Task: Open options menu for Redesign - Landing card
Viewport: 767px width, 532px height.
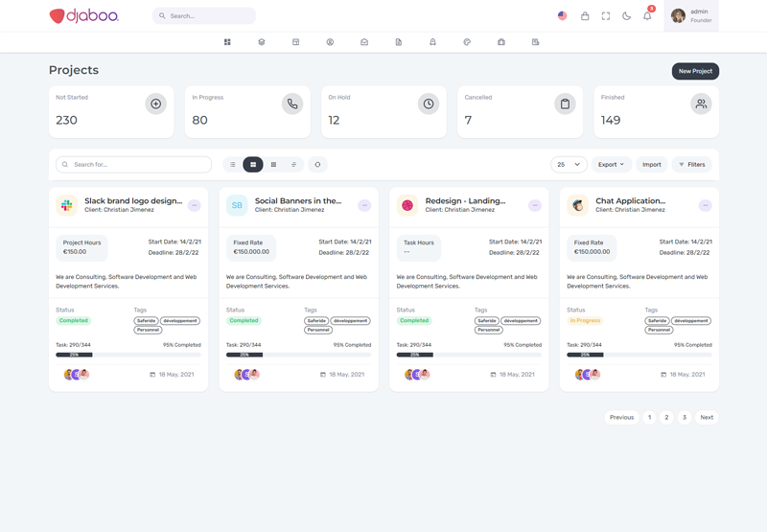Action: [535, 205]
